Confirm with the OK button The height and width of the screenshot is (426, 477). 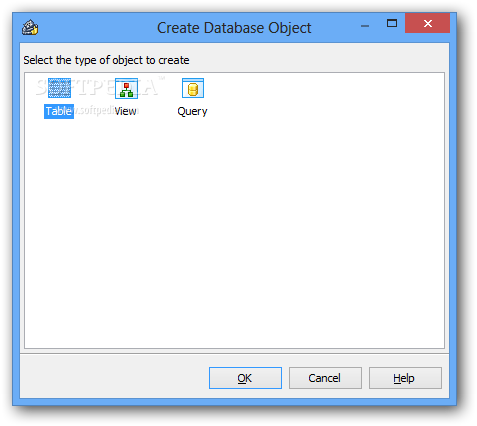tap(245, 378)
